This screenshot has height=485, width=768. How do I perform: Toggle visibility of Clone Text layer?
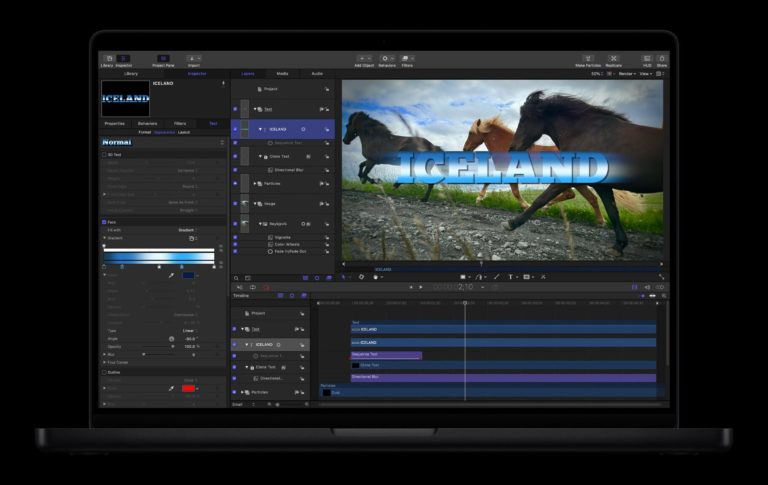235,156
